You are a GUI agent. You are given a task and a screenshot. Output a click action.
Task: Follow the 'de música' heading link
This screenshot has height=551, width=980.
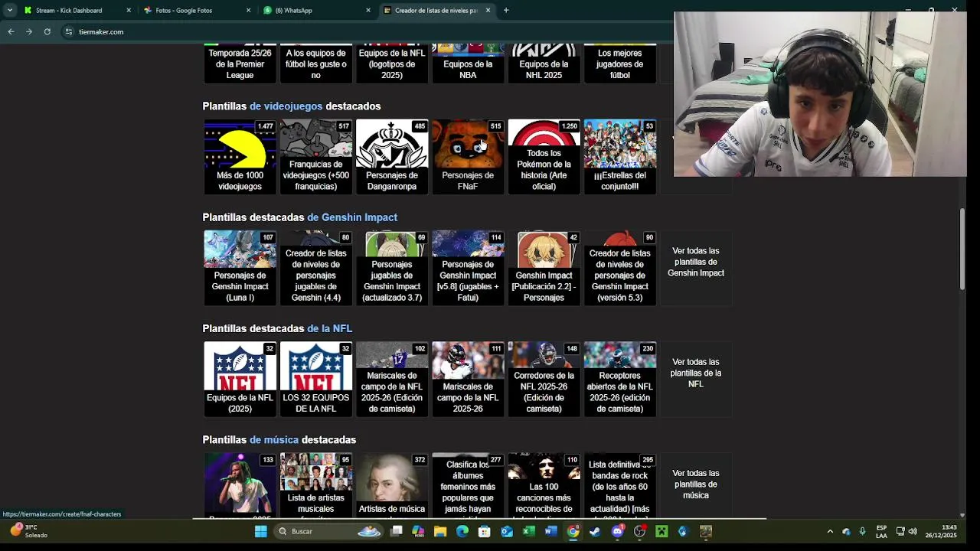274,440
